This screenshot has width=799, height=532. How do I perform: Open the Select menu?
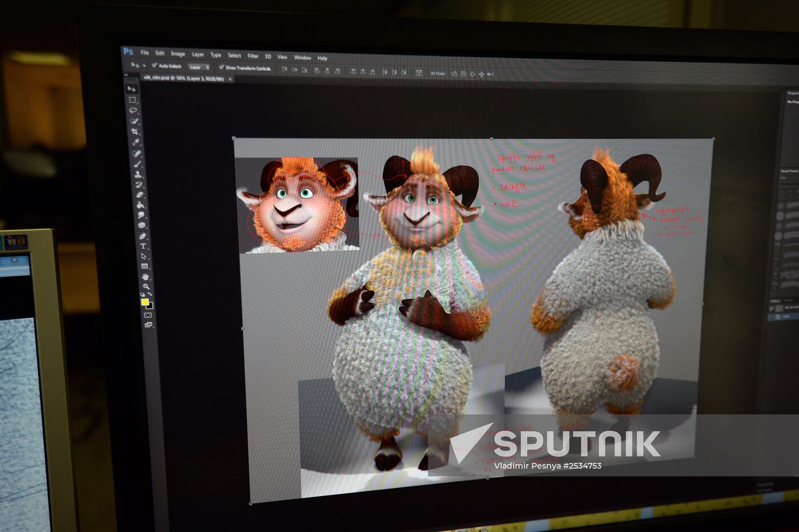[x=235, y=55]
